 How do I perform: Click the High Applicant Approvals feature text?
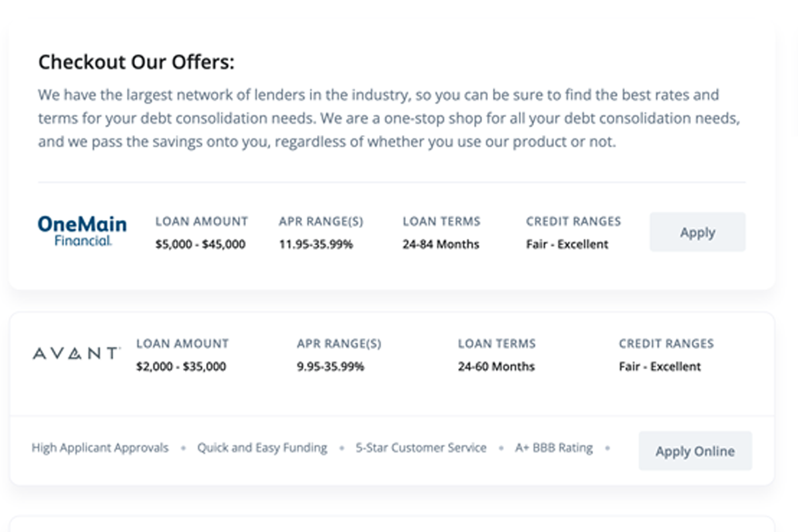(x=100, y=448)
